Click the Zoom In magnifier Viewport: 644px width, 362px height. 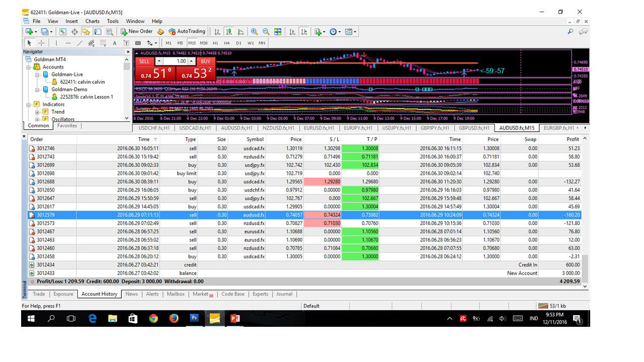coord(254,31)
